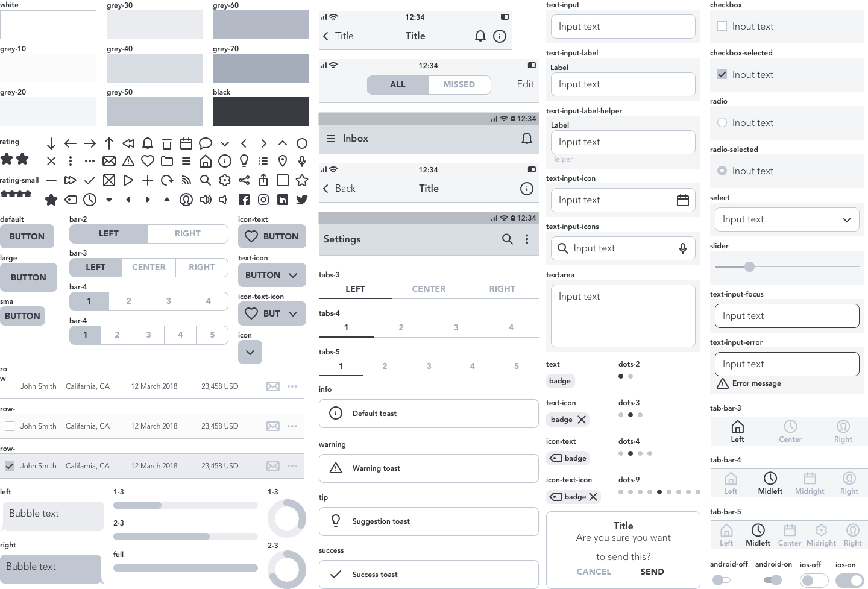Select the grey-50 color swatch
The width and height of the screenshot is (868, 589).
pyautogui.click(x=155, y=112)
